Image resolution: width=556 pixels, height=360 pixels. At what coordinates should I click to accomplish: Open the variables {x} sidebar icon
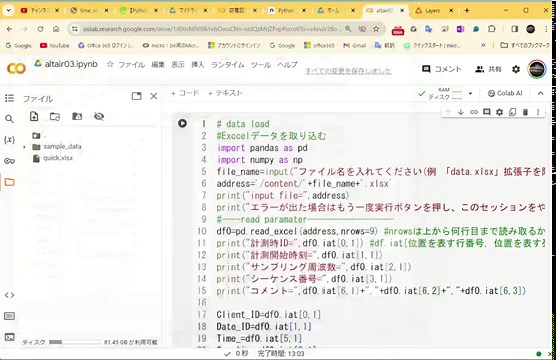tap(10, 139)
